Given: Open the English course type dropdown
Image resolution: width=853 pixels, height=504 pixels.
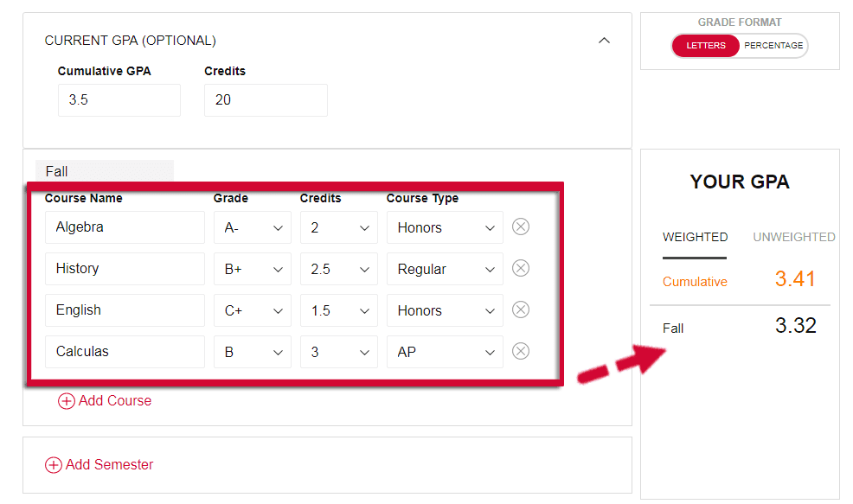Looking at the screenshot, I should pyautogui.click(x=445, y=310).
